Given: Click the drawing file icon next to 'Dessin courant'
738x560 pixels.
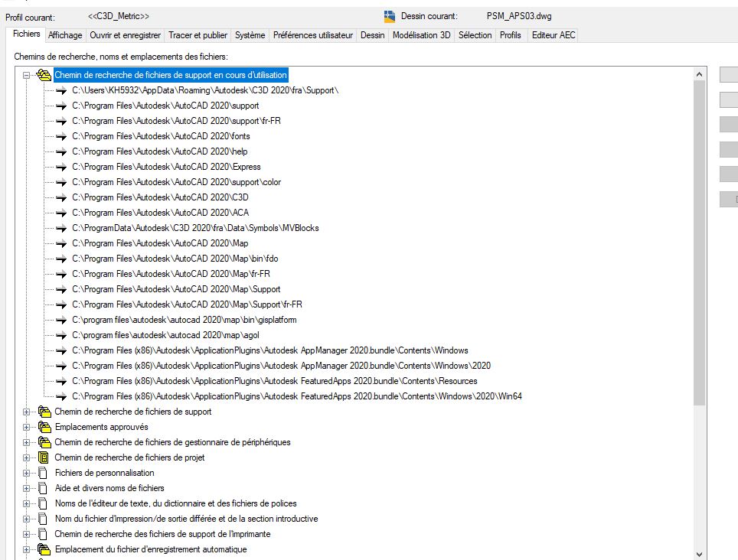Looking at the screenshot, I should point(389,17).
